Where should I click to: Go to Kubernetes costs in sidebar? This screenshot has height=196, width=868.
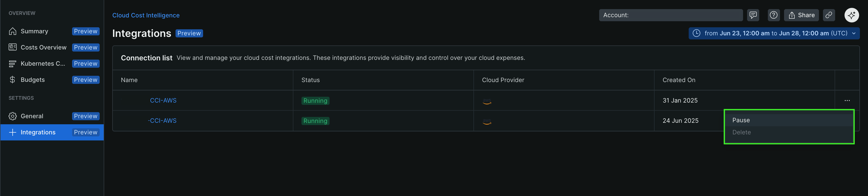pyautogui.click(x=43, y=64)
